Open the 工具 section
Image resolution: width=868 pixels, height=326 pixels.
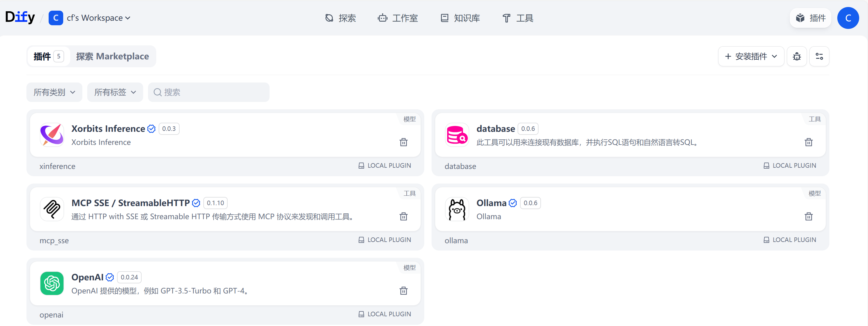pyautogui.click(x=518, y=18)
